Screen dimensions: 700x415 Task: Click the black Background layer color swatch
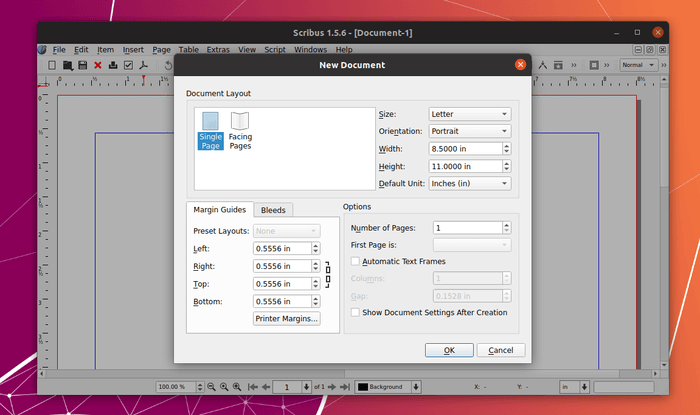click(x=363, y=387)
